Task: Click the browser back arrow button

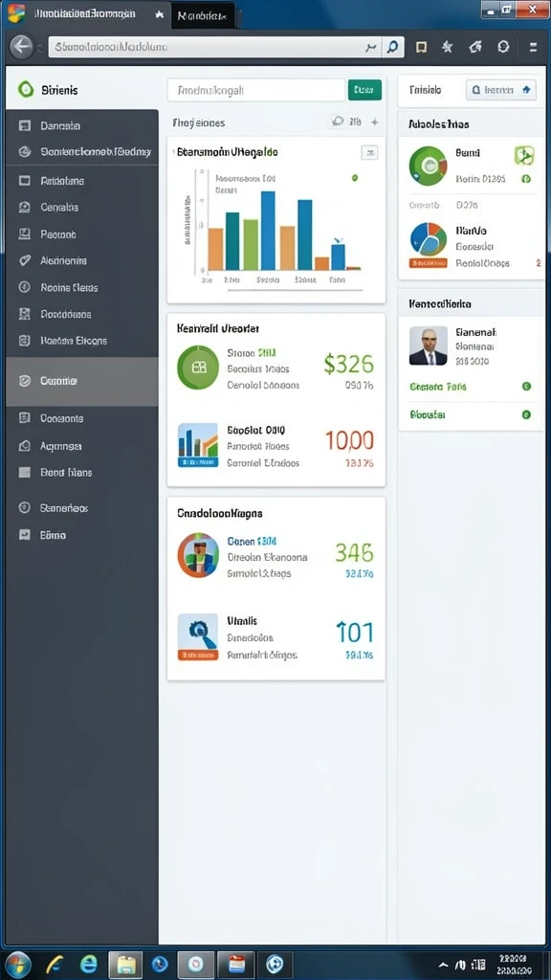Action: tap(21, 47)
